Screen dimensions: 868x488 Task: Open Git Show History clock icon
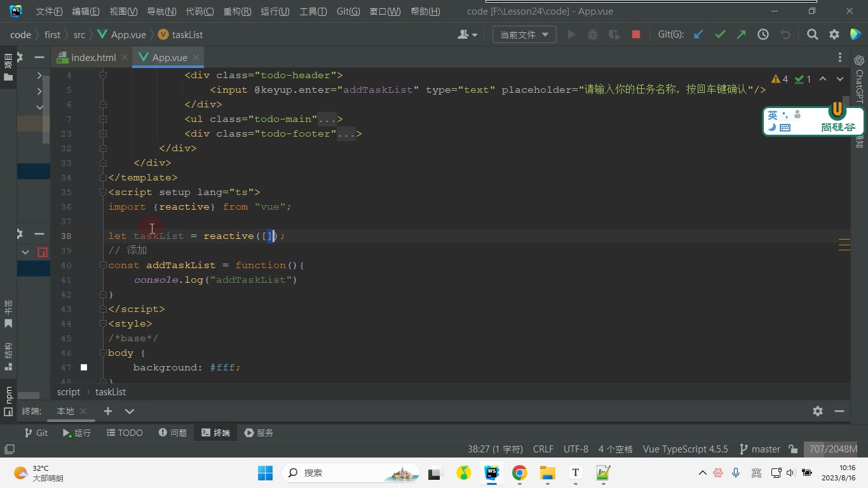tap(763, 34)
